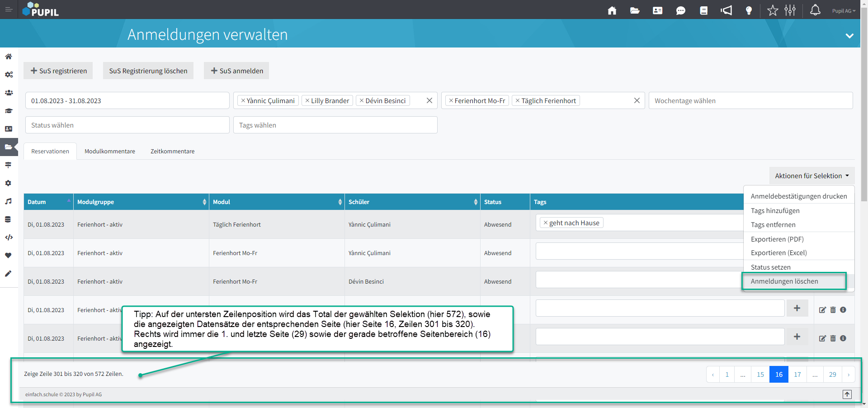Viewport: 868px width, 408px height.
Task: Open the date range field 01.08.2023 - 31.08.2023
Action: point(127,100)
